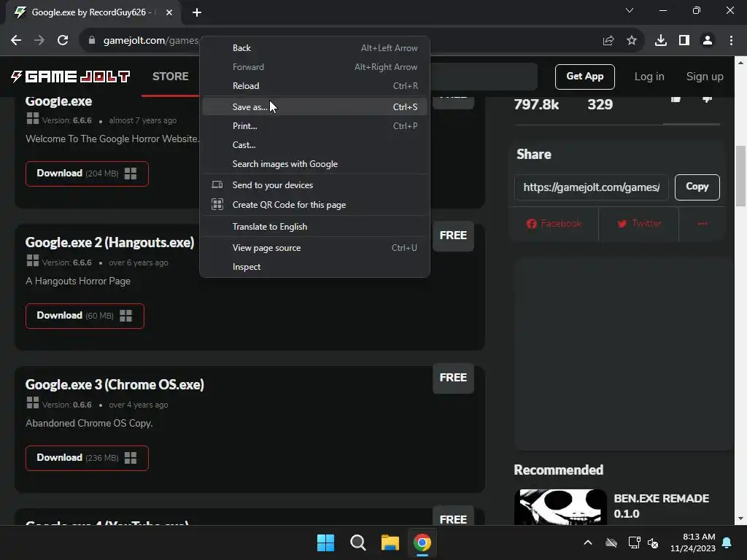This screenshot has width=747, height=560.
Task: Download Google.exe 2 Hangouts 60 MB build
Action: click(85, 316)
